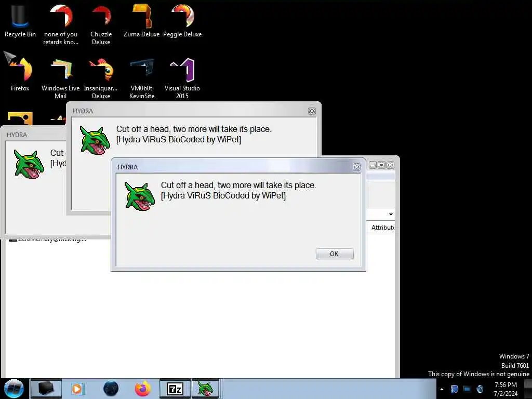Show hidden system tray icons
Screen dimensions: 532x399
click(442, 389)
